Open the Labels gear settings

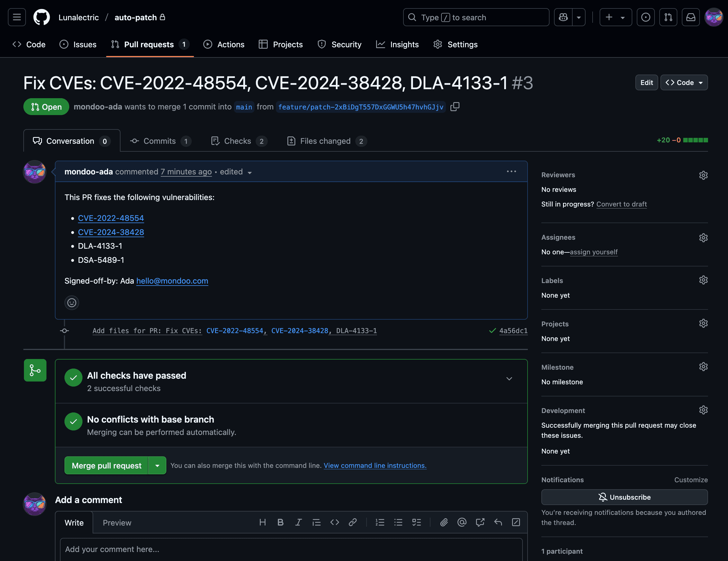tap(703, 280)
